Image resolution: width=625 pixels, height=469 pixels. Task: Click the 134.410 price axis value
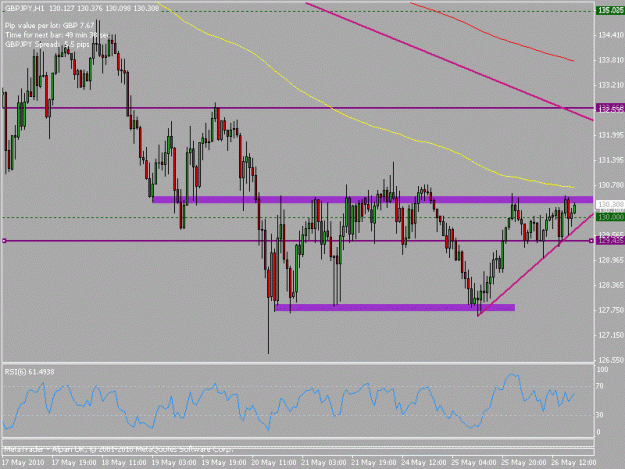point(609,35)
